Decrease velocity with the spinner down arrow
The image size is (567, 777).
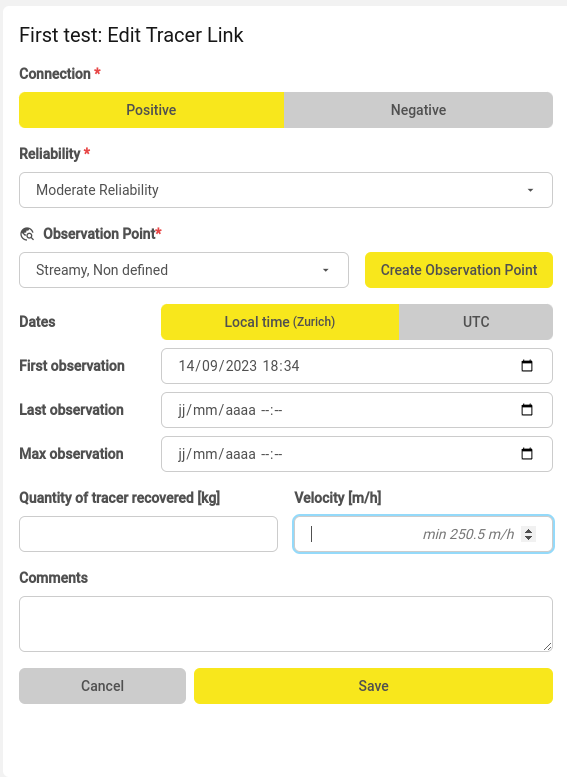[529, 538]
